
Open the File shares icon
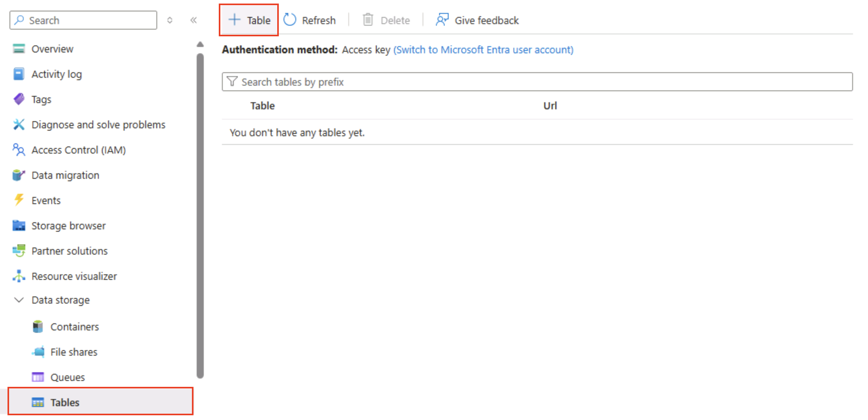38,352
